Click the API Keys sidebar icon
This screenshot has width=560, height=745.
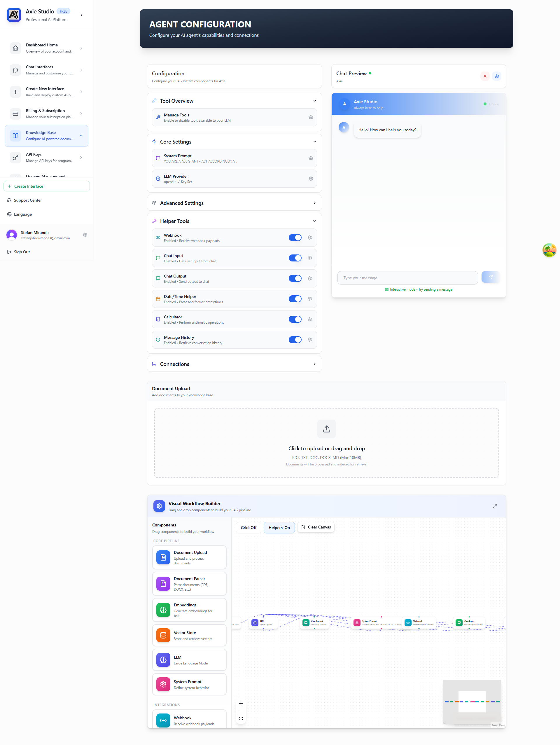[x=15, y=158]
